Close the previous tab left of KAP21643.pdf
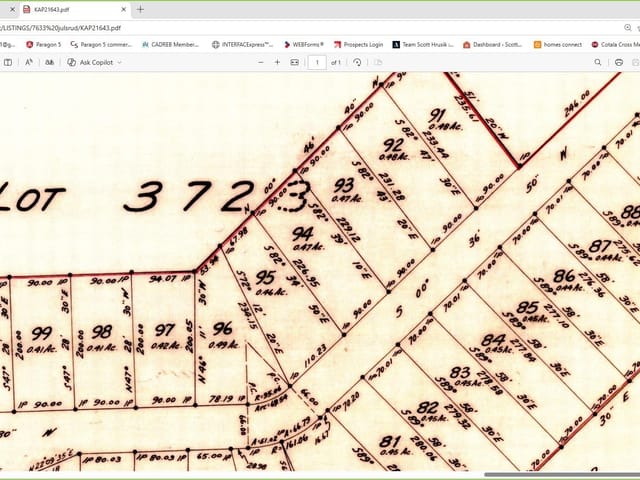This screenshot has width=640, height=480. tap(12, 9)
